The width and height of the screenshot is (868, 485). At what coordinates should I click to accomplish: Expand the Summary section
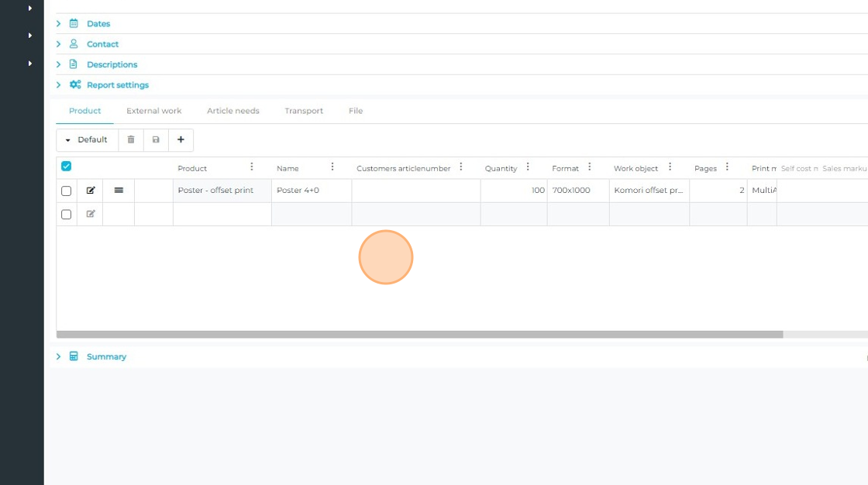click(106, 357)
